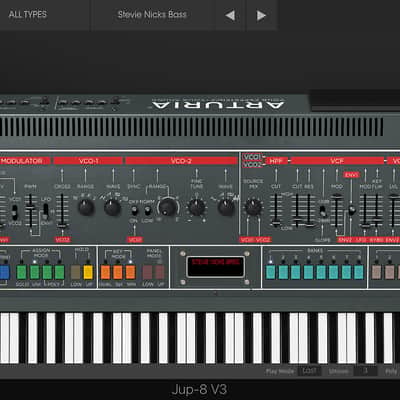Select Split key mode orange button
The width and height of the screenshot is (400, 400).
[x=118, y=272]
